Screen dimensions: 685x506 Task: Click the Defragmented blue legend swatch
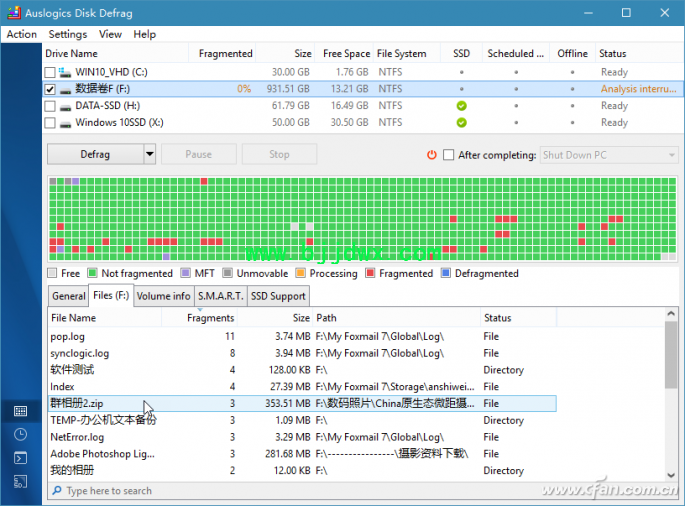(x=446, y=274)
